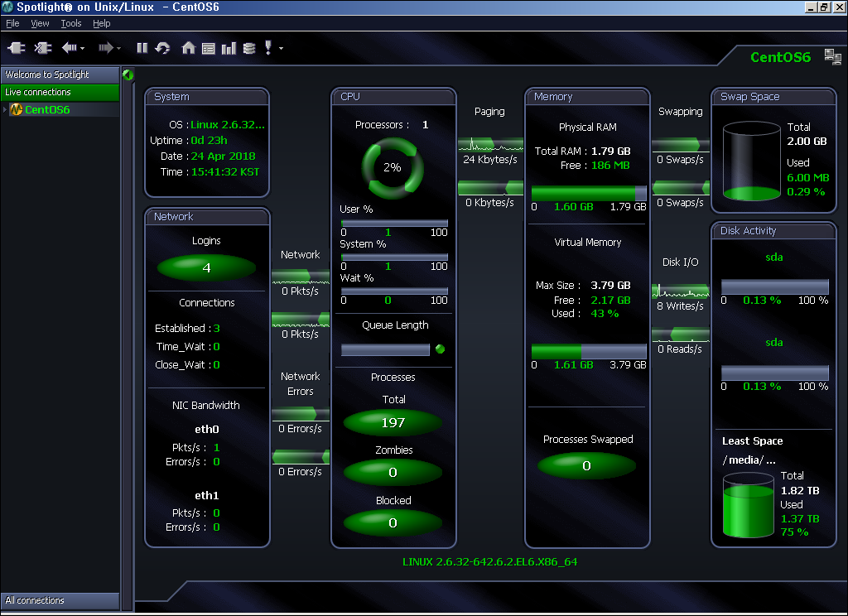Click the Logins count green oval
The height and width of the screenshot is (616, 848).
[x=206, y=267]
